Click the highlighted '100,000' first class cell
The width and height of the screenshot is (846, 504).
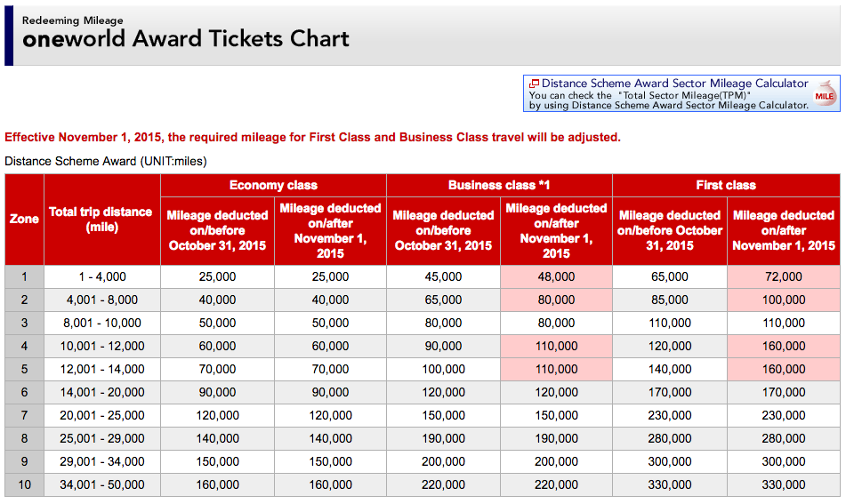point(784,300)
